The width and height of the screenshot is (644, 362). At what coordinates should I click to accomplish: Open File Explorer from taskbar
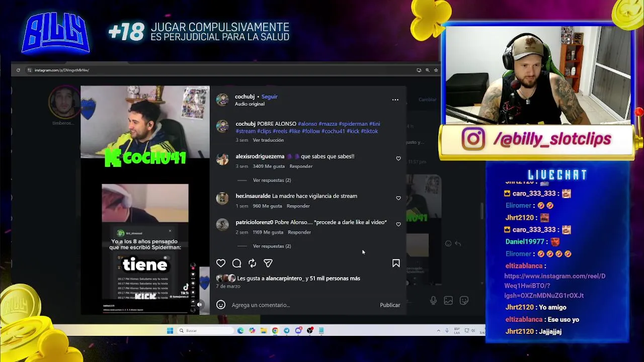point(264,330)
